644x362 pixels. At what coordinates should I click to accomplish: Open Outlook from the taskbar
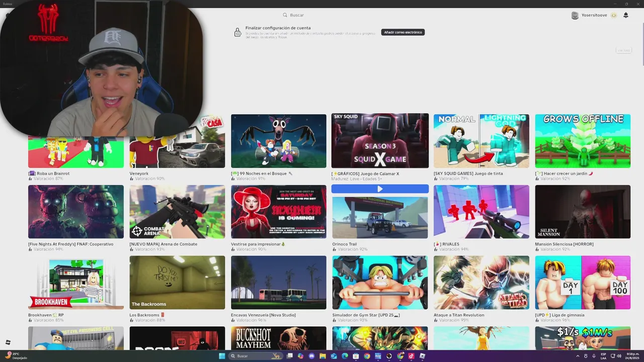334,356
